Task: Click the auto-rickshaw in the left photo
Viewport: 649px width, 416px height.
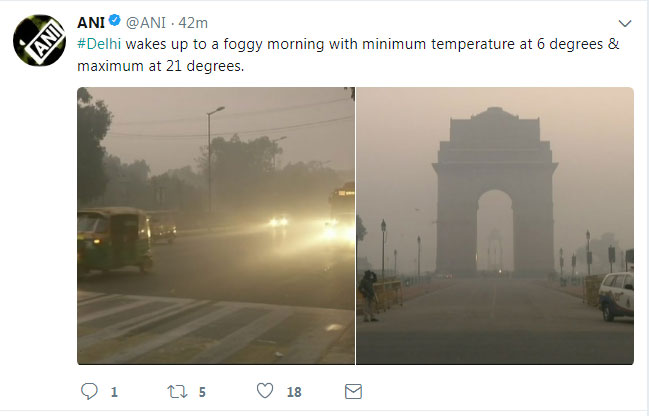Action: (114, 238)
